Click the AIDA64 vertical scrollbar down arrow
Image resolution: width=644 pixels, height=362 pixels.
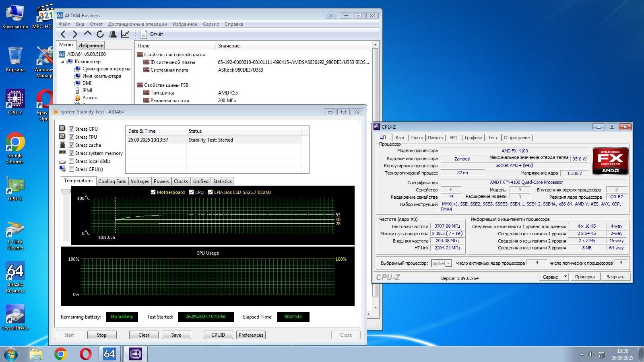coord(376,308)
